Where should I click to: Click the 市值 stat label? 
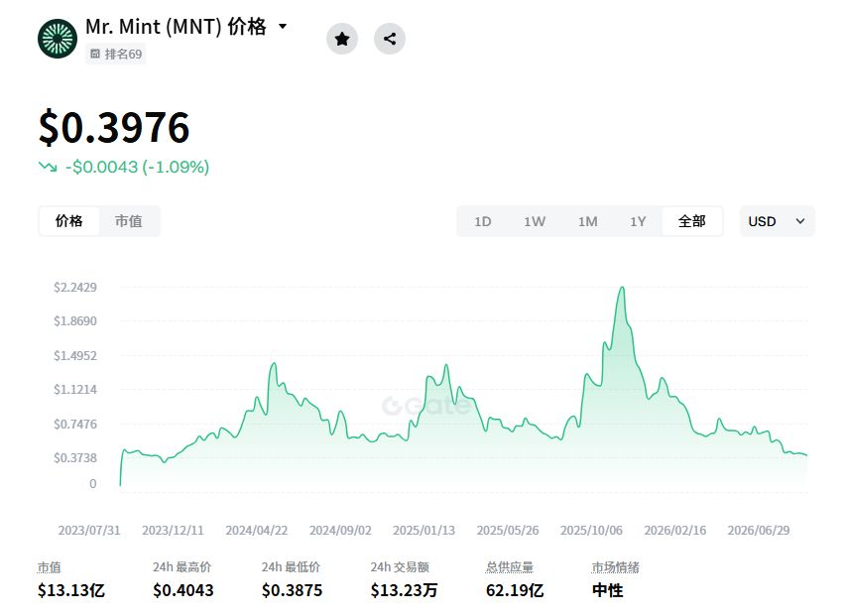[49, 567]
